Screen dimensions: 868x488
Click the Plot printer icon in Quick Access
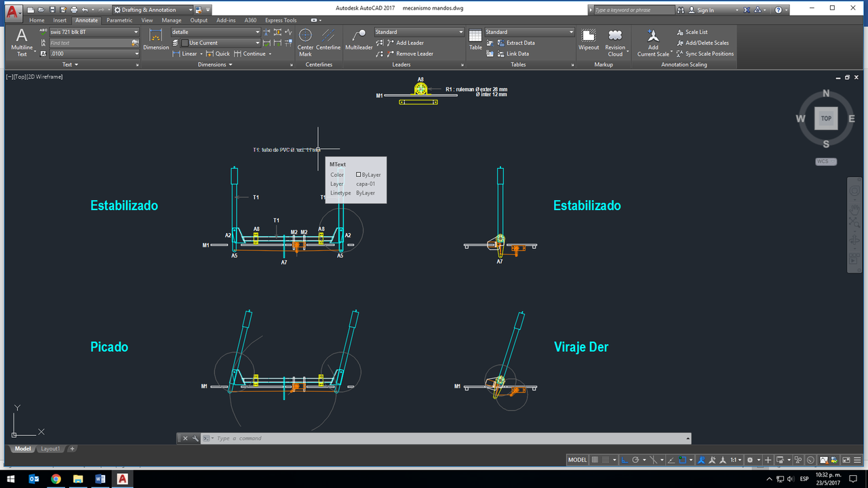click(74, 10)
